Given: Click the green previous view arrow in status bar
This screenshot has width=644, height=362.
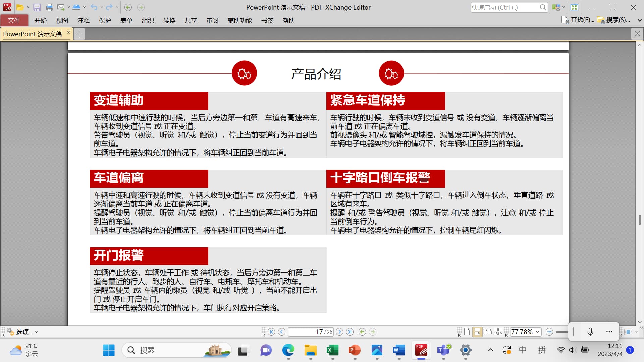Looking at the screenshot, I should [x=362, y=332].
